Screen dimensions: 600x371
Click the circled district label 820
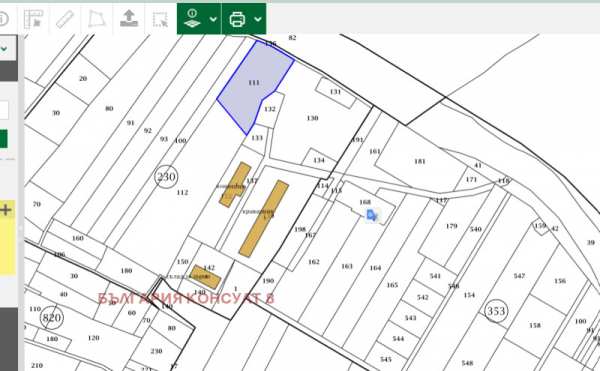click(51, 317)
